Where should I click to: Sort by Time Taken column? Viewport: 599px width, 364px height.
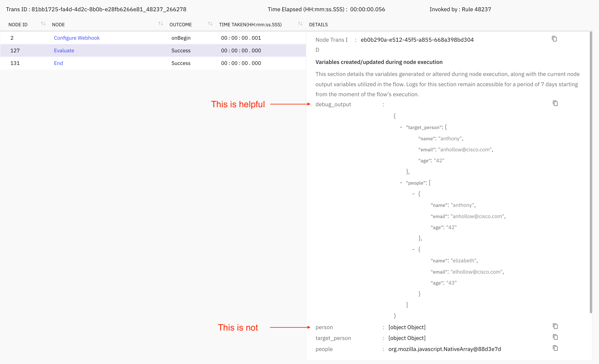pyautogui.click(x=300, y=24)
